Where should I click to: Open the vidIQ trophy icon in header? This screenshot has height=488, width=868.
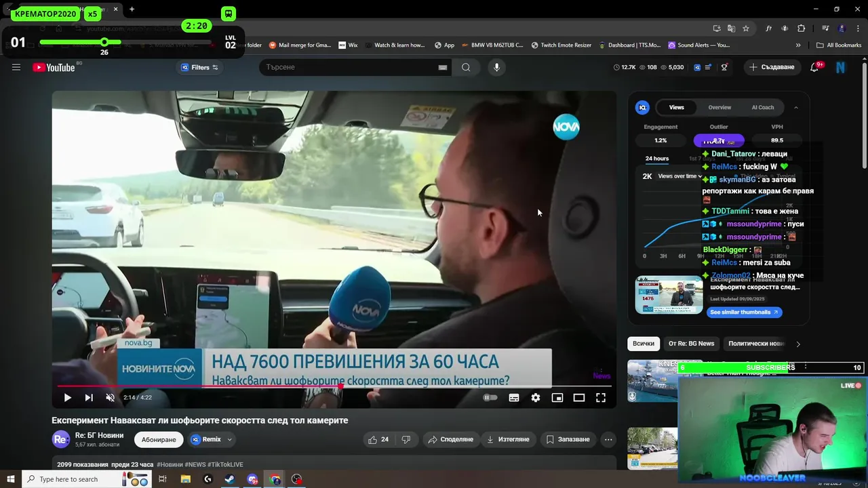coord(724,67)
